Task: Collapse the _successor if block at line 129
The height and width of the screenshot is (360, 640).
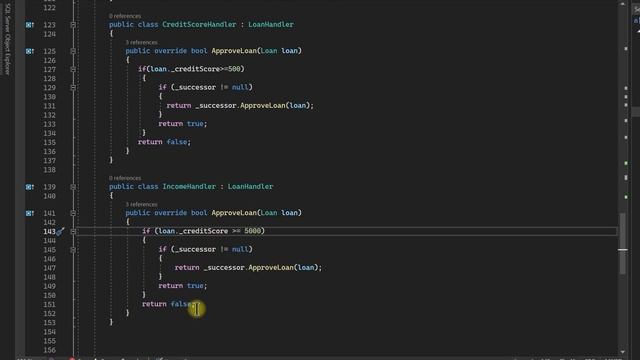Action: pos(73,87)
